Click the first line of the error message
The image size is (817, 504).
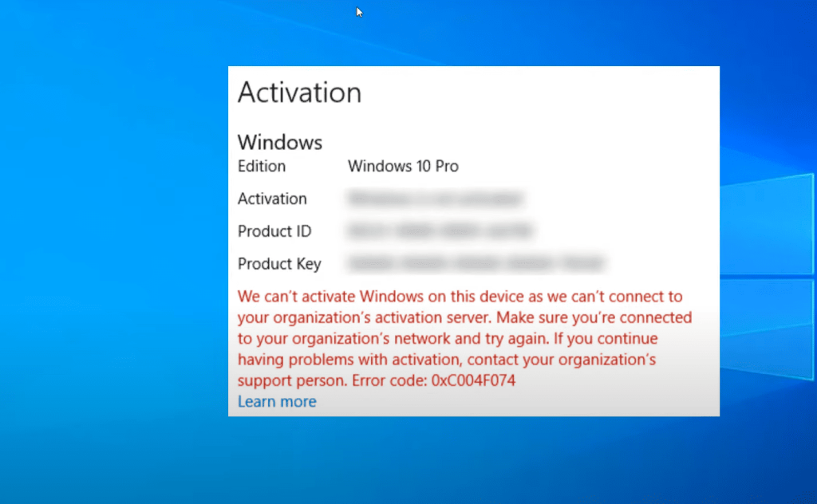[x=460, y=296]
